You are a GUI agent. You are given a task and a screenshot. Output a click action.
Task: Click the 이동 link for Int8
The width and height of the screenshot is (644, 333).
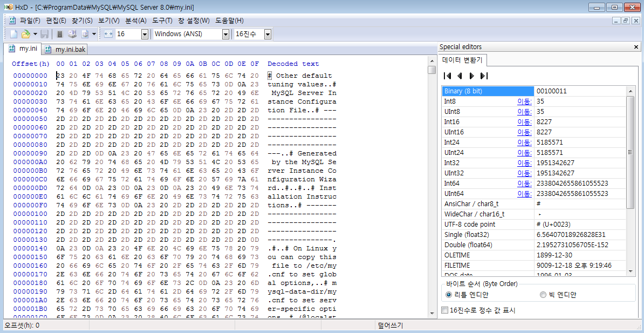[x=524, y=101]
